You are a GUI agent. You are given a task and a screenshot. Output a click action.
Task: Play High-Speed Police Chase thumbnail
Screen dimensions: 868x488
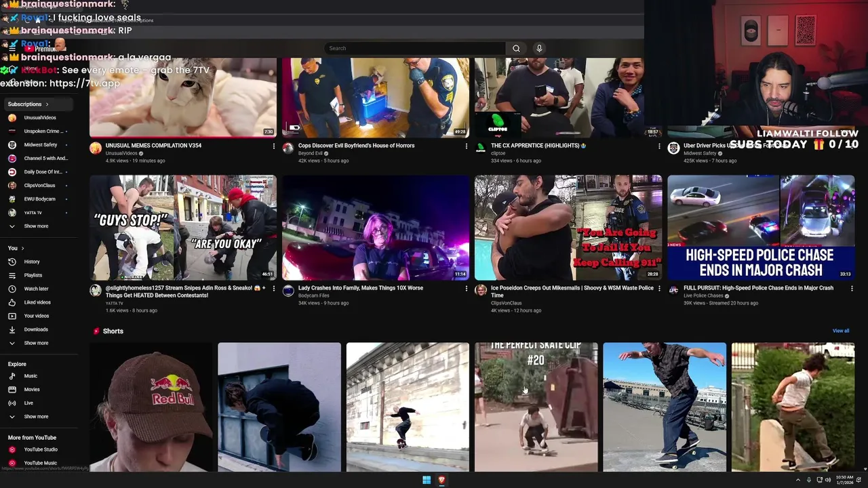tap(761, 228)
